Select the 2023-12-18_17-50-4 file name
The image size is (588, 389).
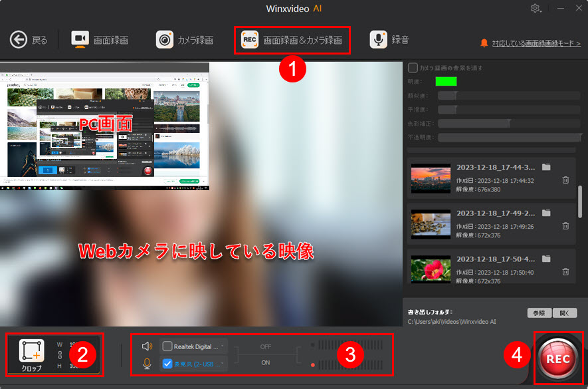click(x=496, y=259)
